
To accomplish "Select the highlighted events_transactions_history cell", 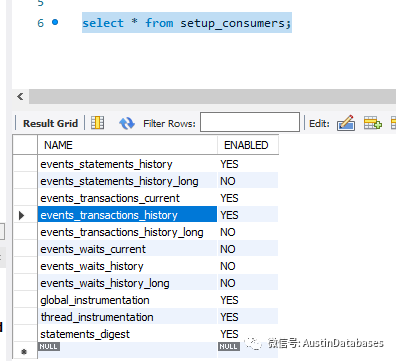I will point(127,215).
